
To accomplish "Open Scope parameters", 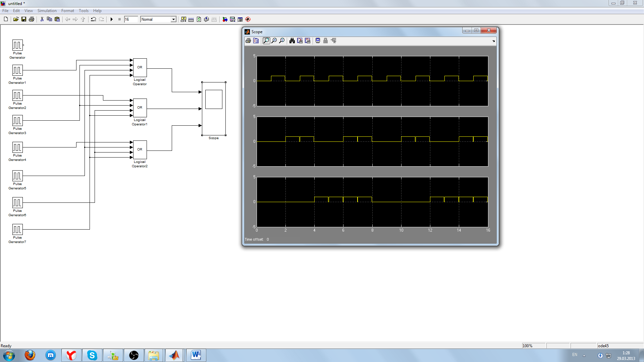I will click(x=256, y=41).
